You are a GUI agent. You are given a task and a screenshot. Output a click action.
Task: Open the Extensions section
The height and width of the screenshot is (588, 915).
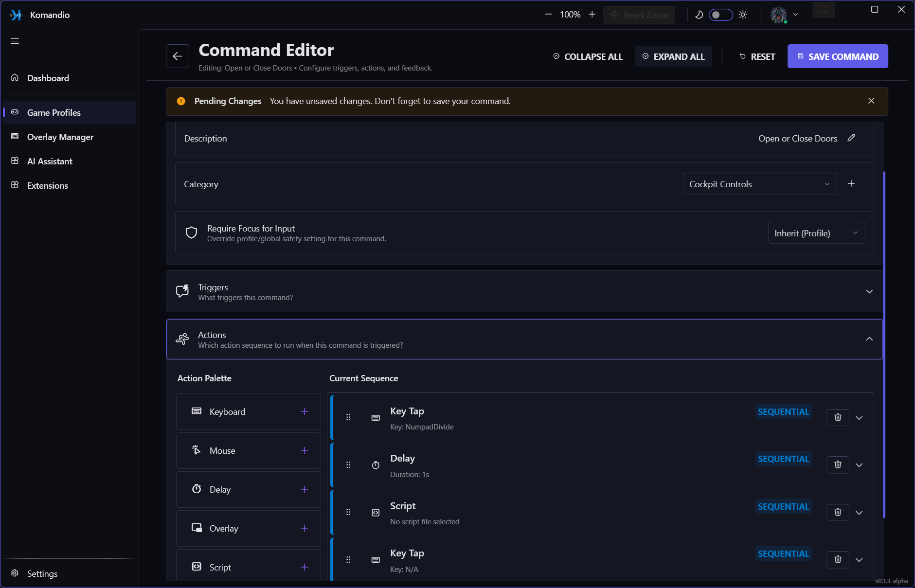[47, 185]
